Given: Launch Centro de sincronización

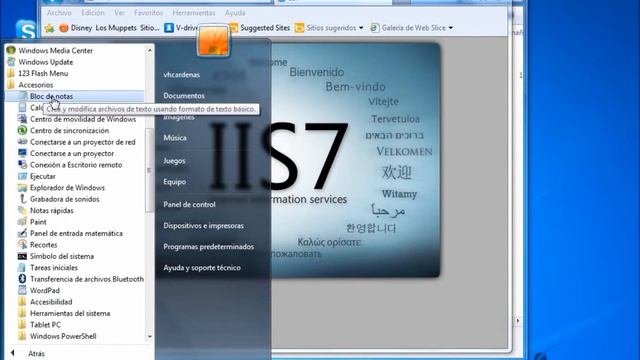Looking at the screenshot, I should (69, 131).
